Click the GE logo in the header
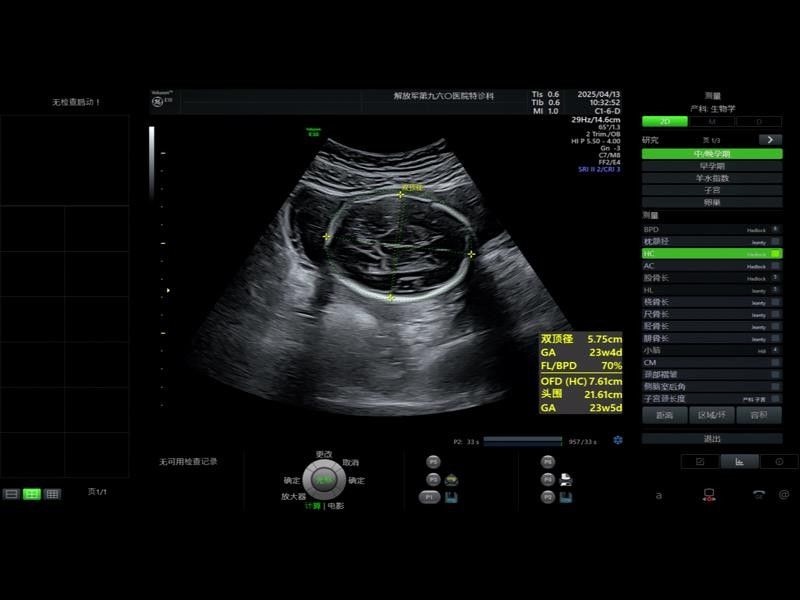Image resolution: width=800 pixels, height=600 pixels. [x=157, y=102]
